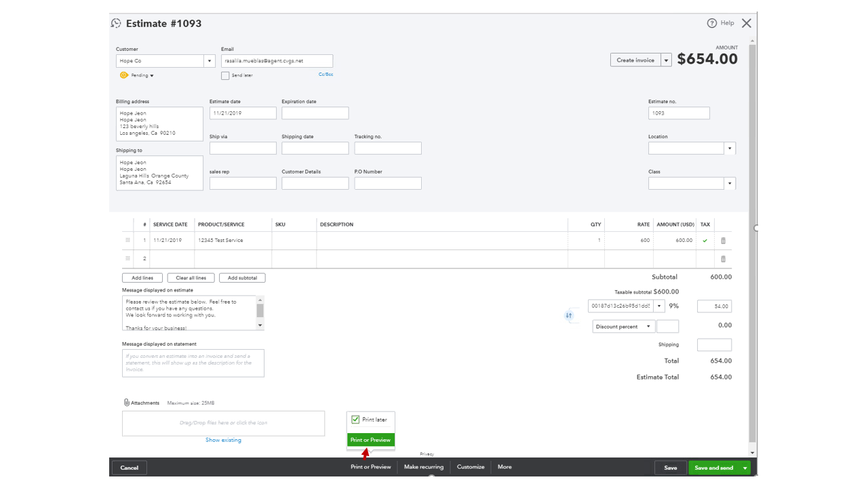Expand the Customer dropdown arrow
This screenshot has width=868, height=488.
pos(210,61)
